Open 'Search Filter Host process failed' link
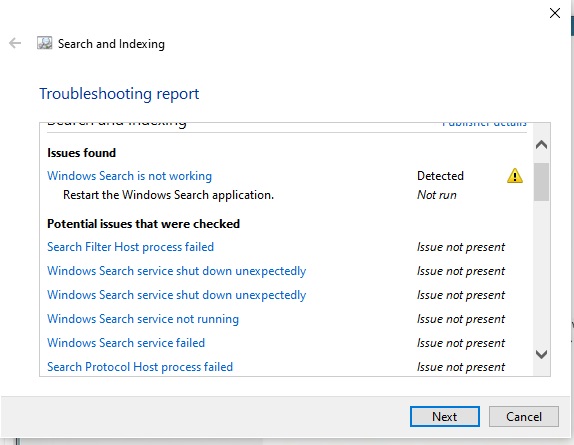 pos(130,247)
